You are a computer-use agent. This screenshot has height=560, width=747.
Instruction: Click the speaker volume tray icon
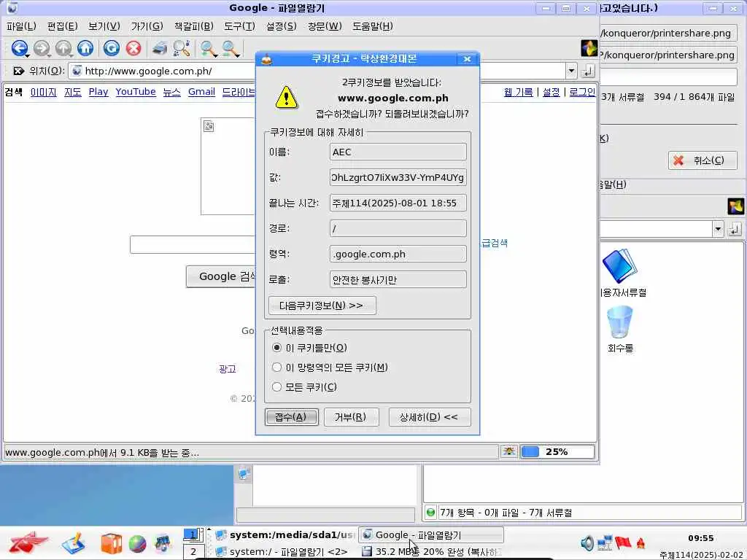[x=587, y=542]
